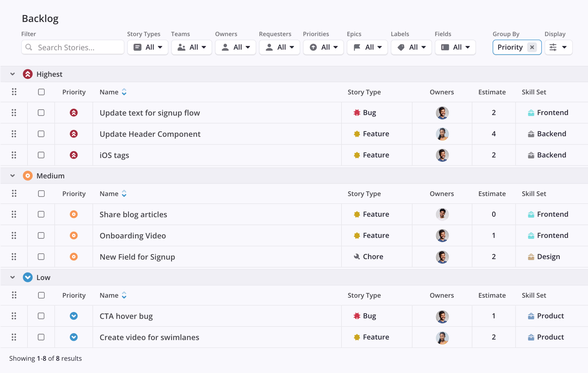The image size is (588, 373).
Task: Collapse the Low priority group
Action: [12, 278]
